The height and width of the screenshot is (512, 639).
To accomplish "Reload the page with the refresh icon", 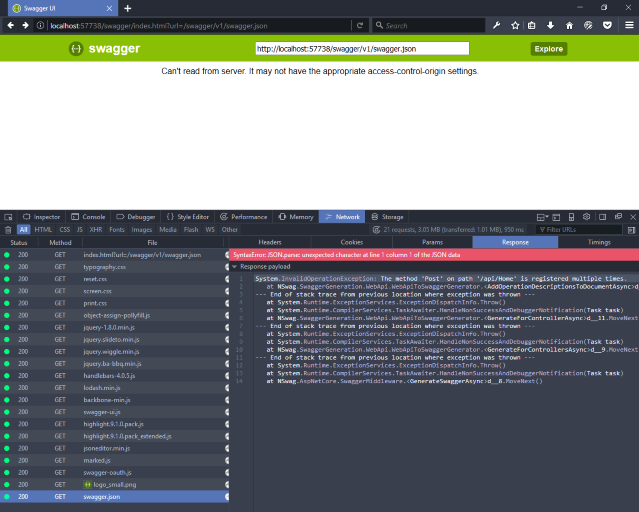I will [360, 25].
